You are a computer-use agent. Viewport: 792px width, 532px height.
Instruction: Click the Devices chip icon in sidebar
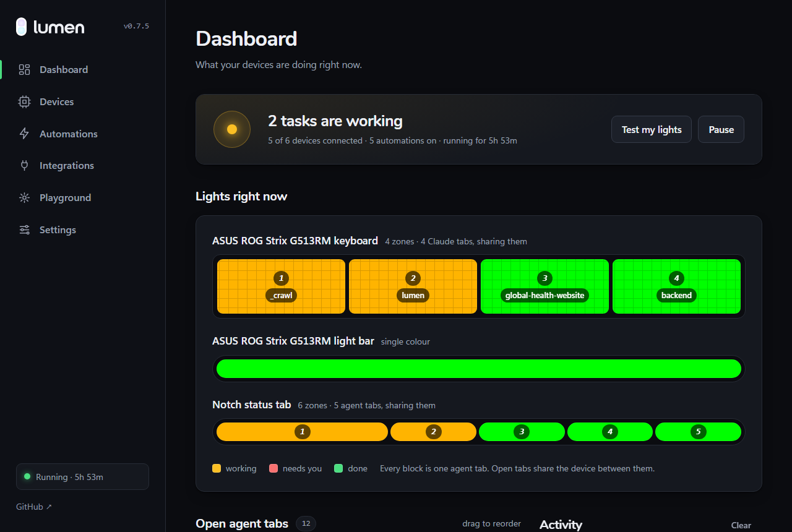pyautogui.click(x=24, y=101)
